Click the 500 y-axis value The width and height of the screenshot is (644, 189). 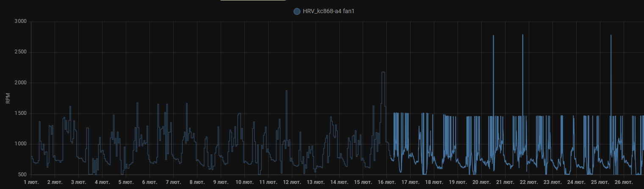tap(22, 175)
